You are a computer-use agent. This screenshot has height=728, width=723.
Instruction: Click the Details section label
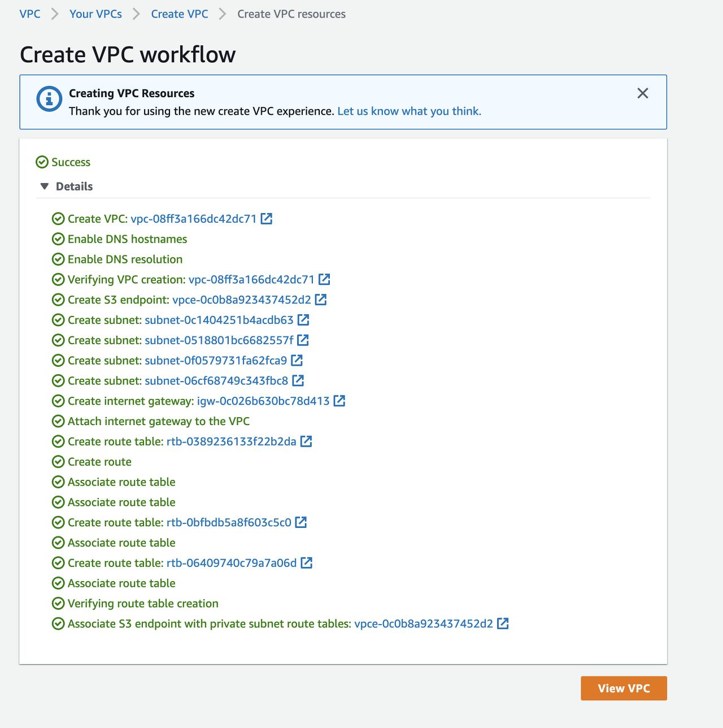[74, 187]
